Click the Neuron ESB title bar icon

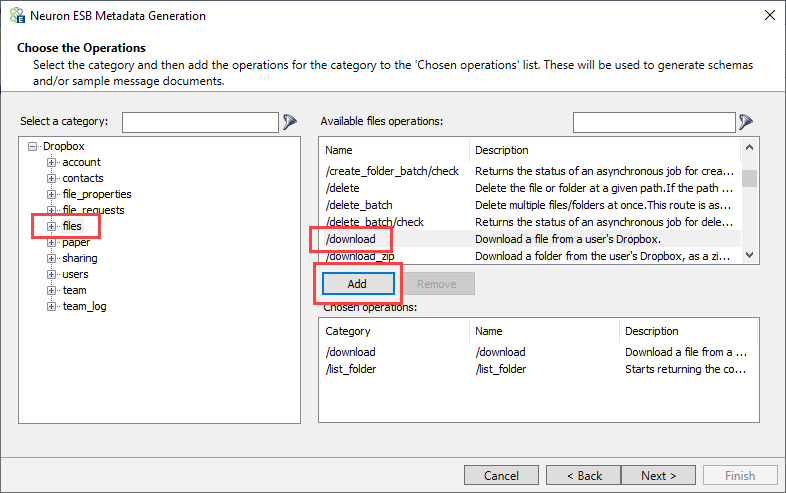tap(17, 16)
